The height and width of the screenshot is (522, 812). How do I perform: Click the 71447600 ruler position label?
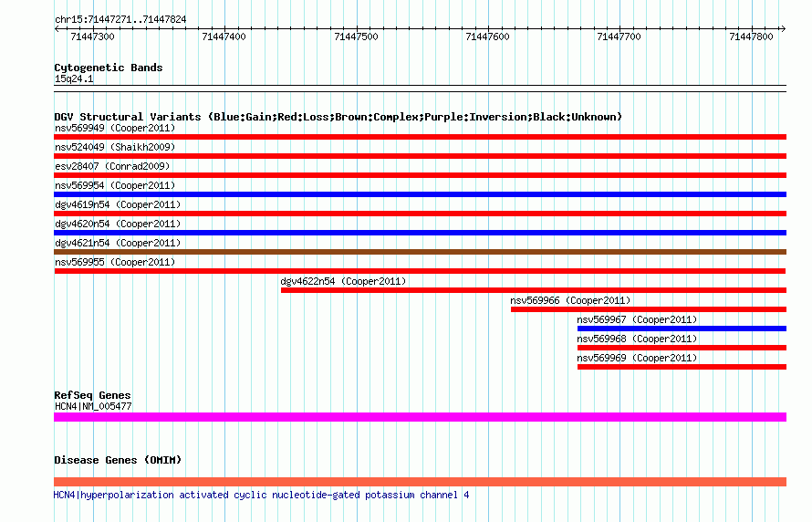coord(488,37)
